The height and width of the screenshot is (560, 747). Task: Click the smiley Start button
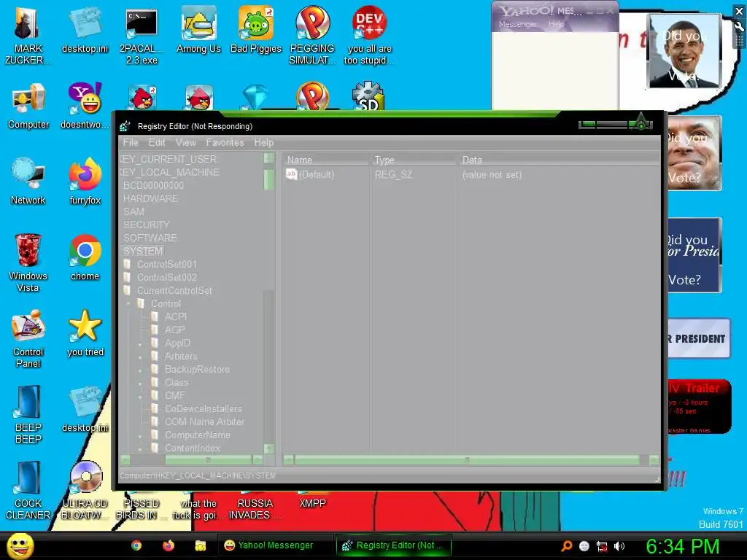click(x=20, y=545)
